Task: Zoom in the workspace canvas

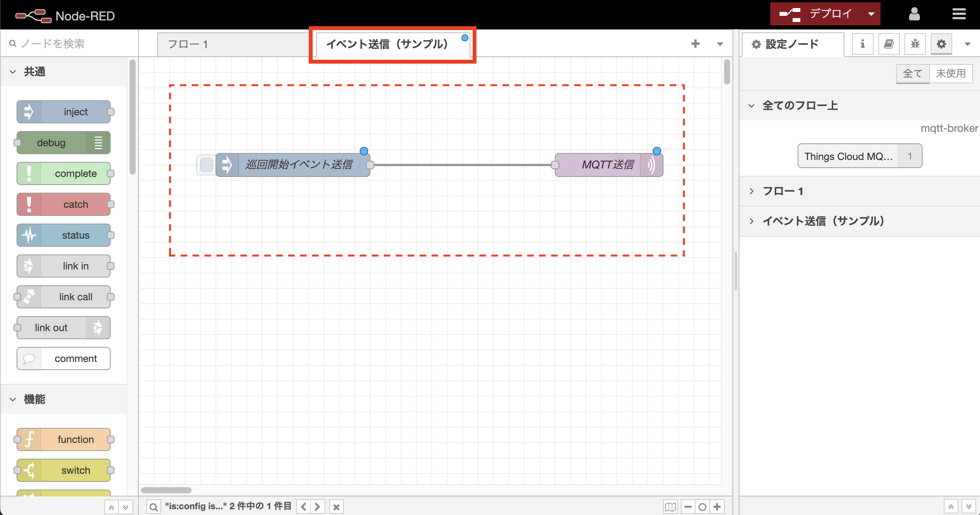Action: tap(717, 507)
